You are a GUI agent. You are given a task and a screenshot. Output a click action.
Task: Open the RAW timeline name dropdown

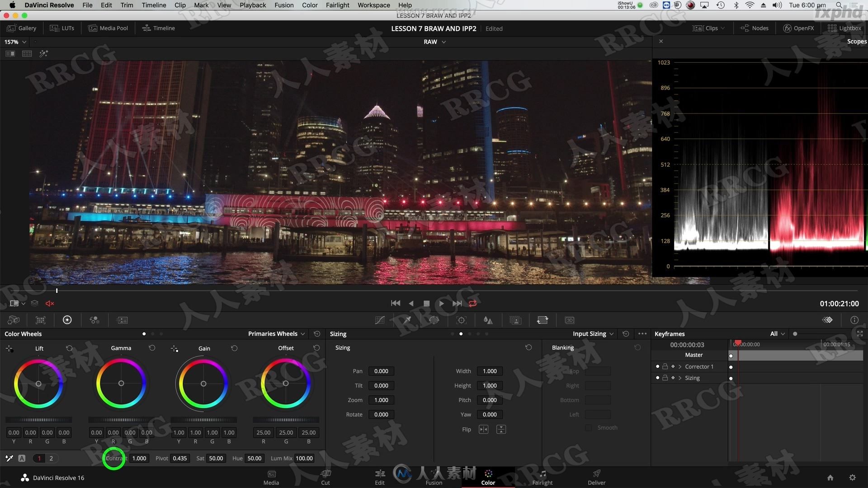point(434,42)
